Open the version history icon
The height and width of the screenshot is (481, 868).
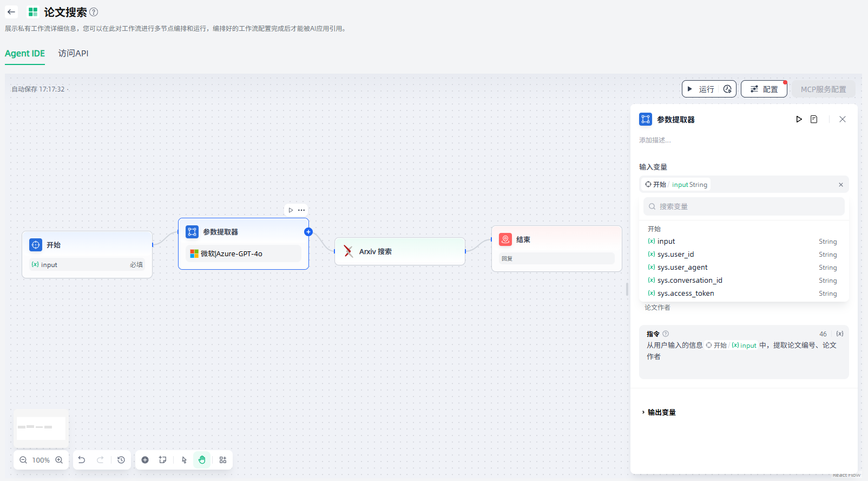121,460
